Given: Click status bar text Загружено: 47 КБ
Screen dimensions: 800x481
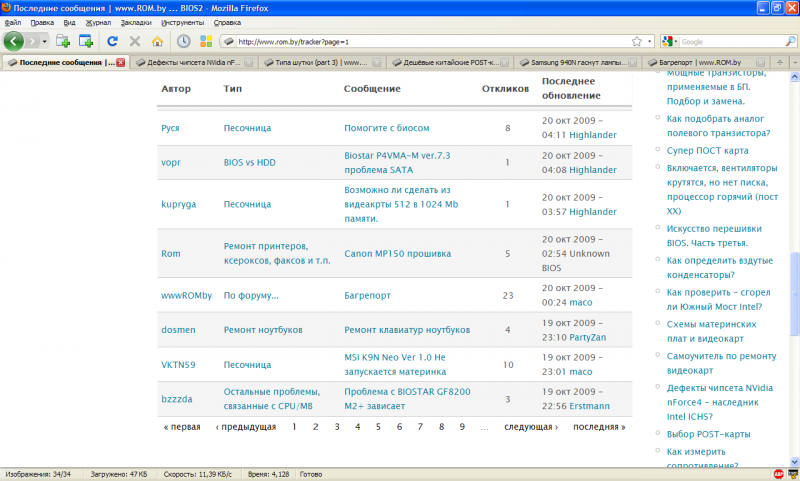Looking at the screenshot, I should coord(118,474).
